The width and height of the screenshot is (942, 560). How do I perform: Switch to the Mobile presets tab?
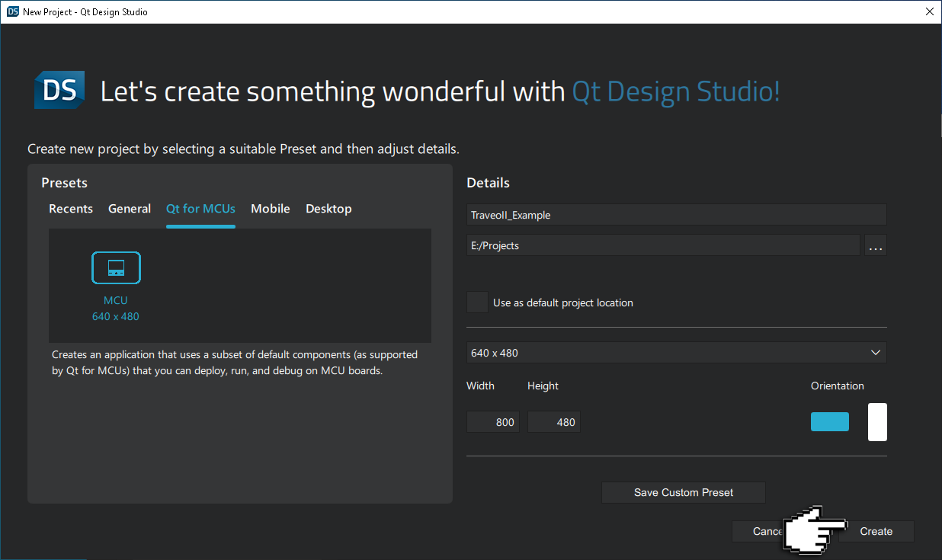(x=271, y=208)
